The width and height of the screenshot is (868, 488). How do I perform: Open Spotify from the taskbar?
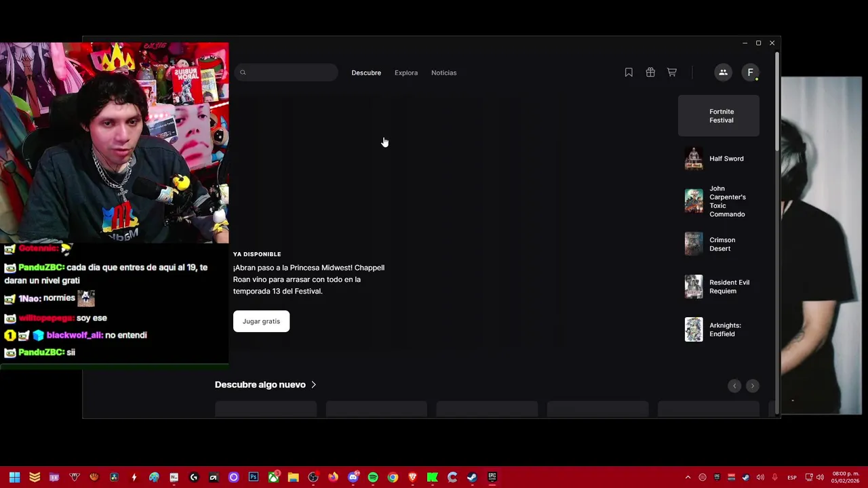click(373, 477)
